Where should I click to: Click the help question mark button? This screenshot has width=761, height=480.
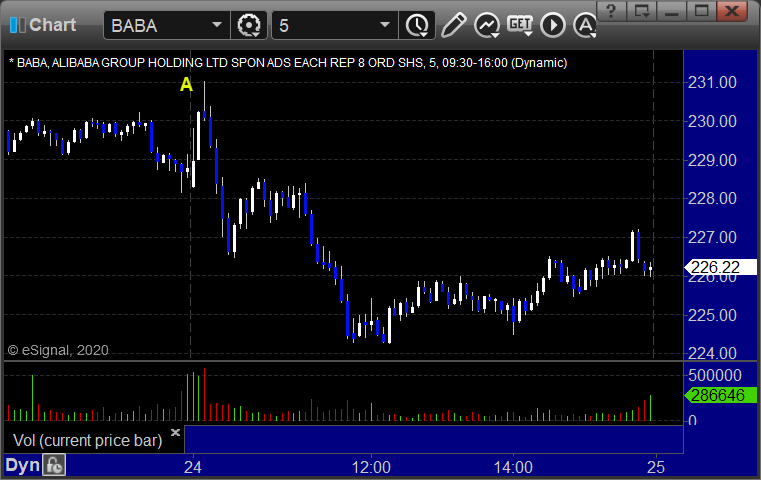[x=611, y=11]
